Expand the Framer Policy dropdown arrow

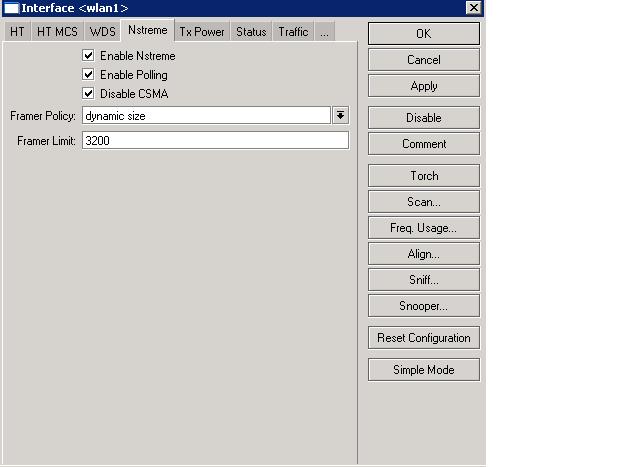tap(340, 116)
